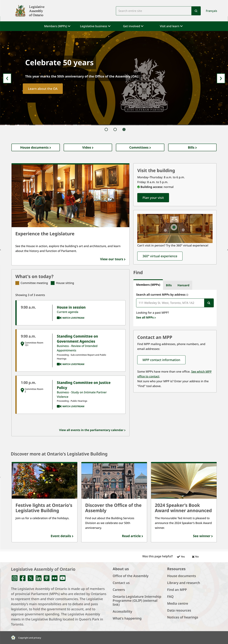Image resolution: width=228 pixels, height=644 pixels.
Task: Open 'See all MPPs' link
Action: click(146, 318)
